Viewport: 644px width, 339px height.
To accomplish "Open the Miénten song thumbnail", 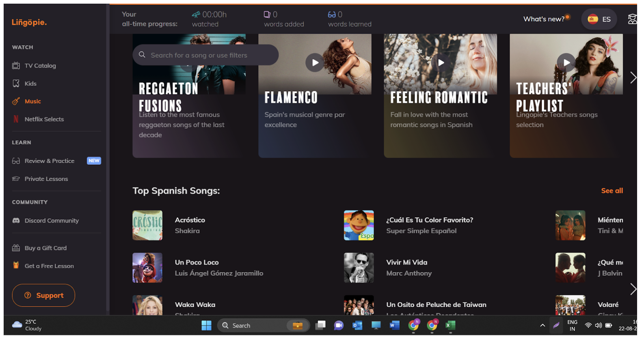I will pyautogui.click(x=571, y=225).
